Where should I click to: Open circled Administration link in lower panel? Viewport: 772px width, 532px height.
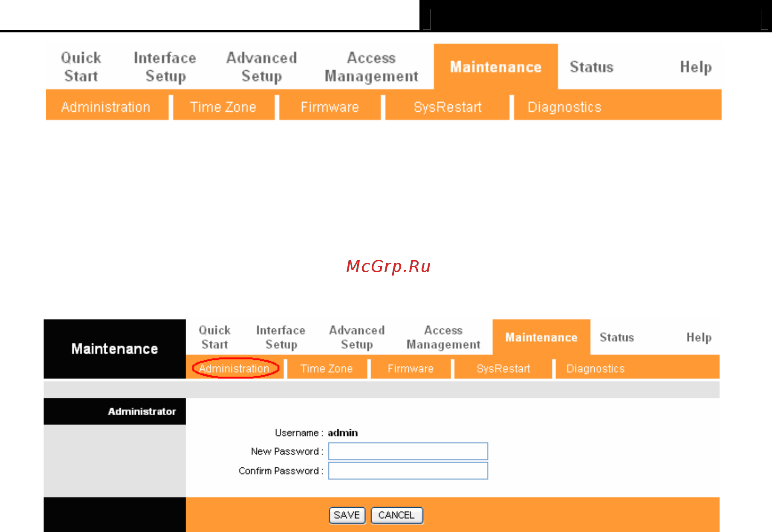(x=234, y=368)
